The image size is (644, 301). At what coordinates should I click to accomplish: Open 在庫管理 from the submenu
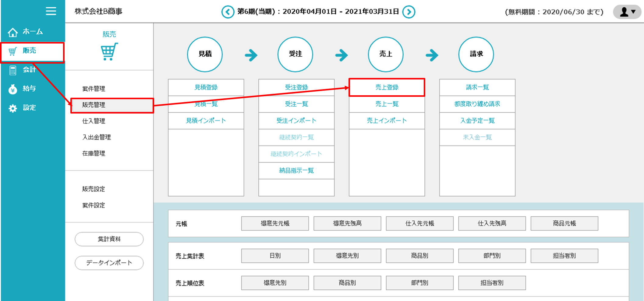pyautogui.click(x=94, y=153)
